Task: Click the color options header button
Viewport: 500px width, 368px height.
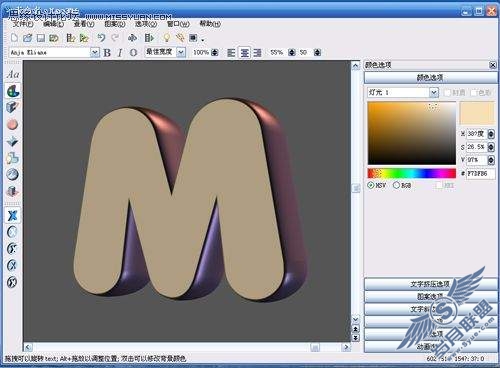Action: coord(430,78)
